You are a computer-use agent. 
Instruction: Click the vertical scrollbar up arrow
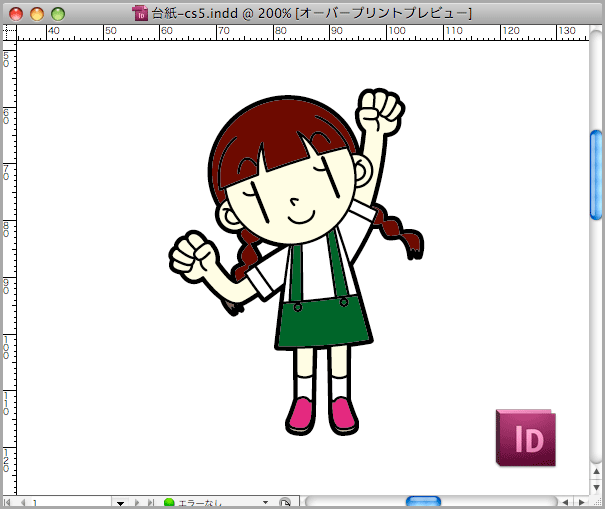pos(597,472)
